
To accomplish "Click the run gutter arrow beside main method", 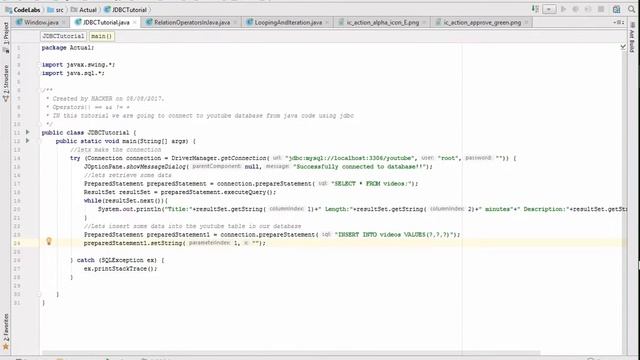I will [27, 141].
